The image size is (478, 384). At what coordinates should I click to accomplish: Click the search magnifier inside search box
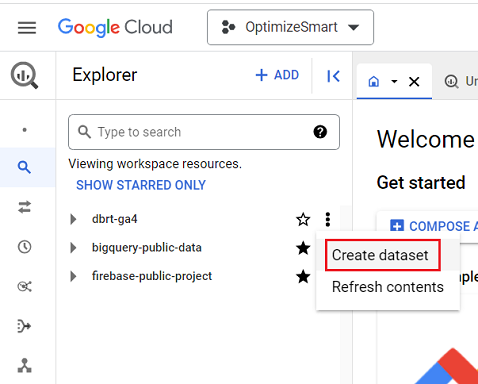coord(84,132)
